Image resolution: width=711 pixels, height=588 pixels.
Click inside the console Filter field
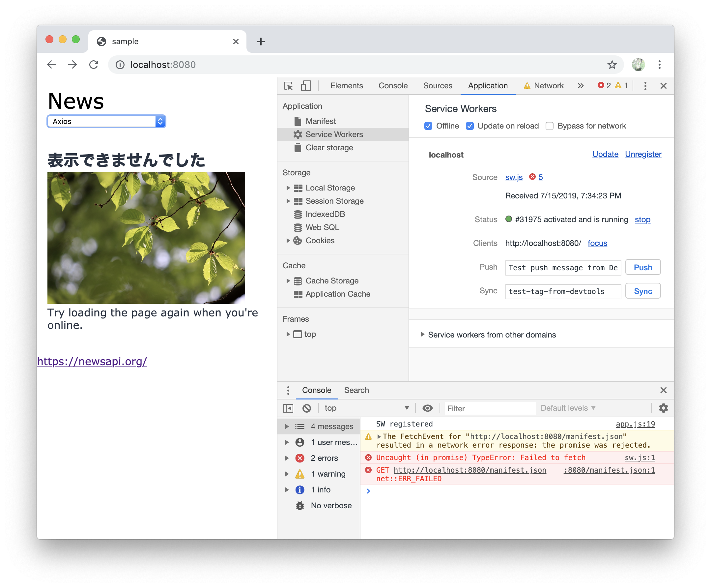click(x=489, y=408)
